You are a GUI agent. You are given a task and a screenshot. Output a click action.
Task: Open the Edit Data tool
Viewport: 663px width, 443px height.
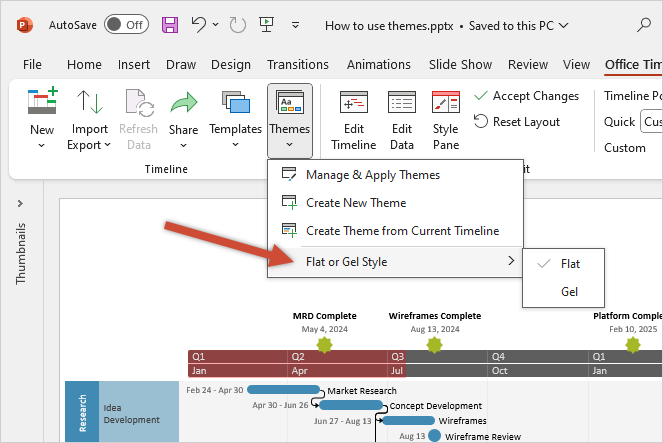(402, 103)
